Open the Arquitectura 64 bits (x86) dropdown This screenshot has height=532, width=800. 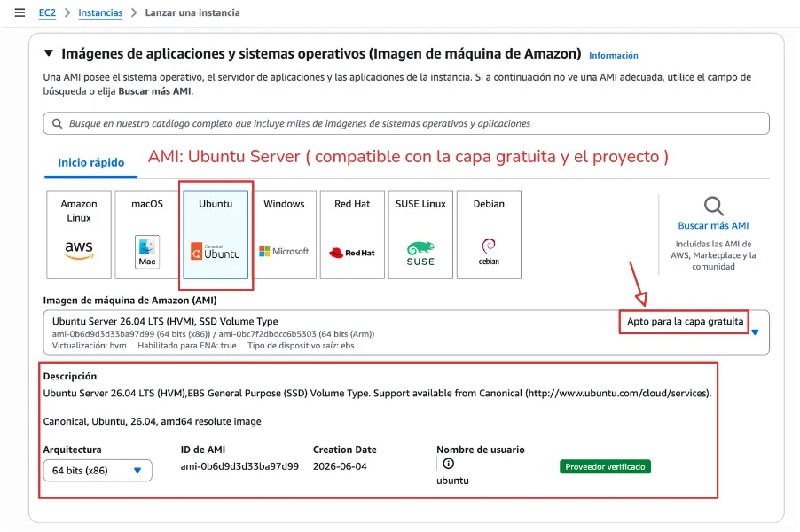98,470
